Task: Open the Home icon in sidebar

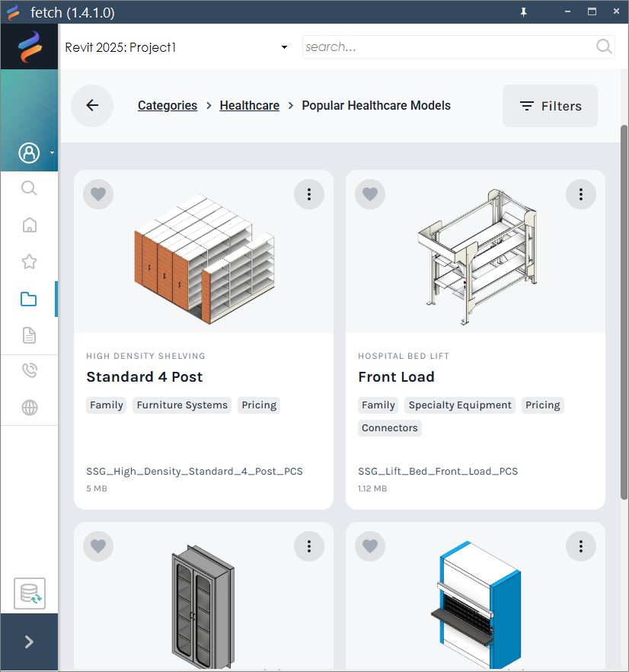Action: pos(29,225)
